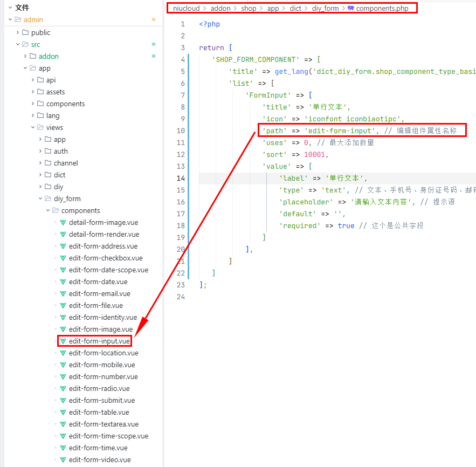Screen dimensions: 476x467
Task: Click the PHP file icon in breadcrumb
Action: point(351,9)
